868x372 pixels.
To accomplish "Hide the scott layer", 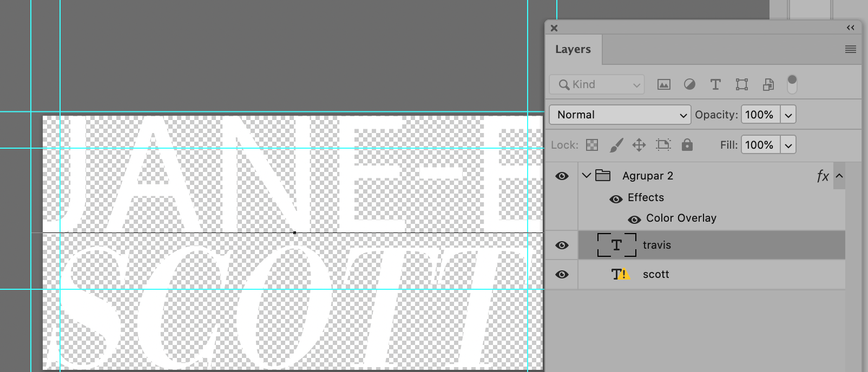I will [562, 274].
